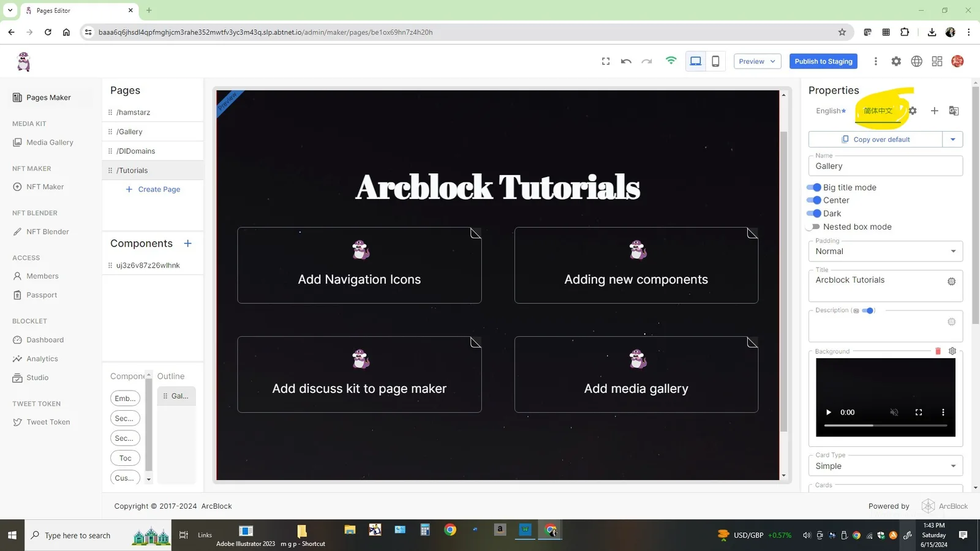Click the redo arrow icon
Viewport: 980px width, 551px height.
click(x=647, y=61)
